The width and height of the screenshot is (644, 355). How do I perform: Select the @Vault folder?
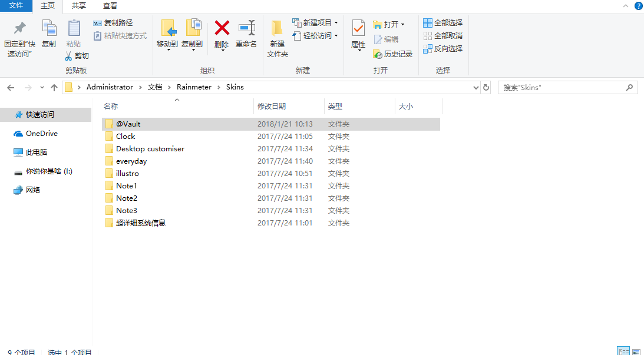[270, 124]
